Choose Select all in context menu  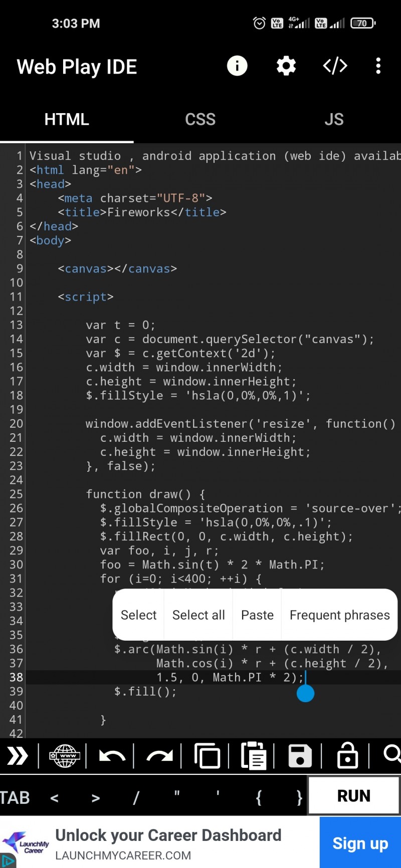(198, 615)
